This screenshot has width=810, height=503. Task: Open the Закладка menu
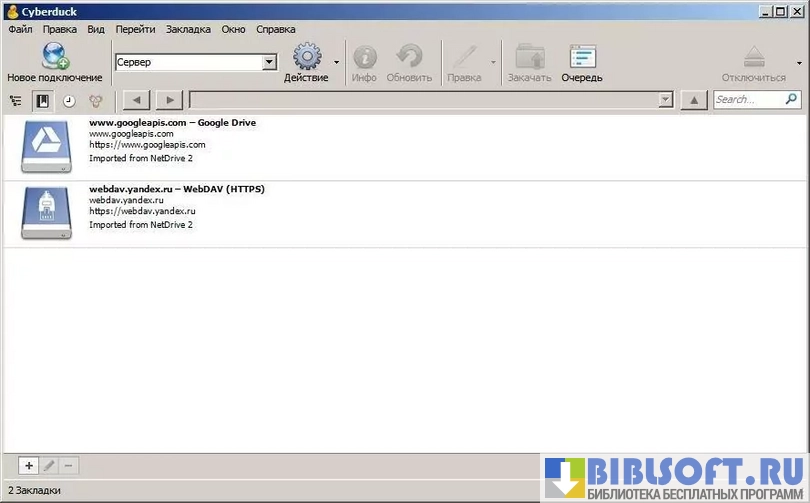[188, 29]
